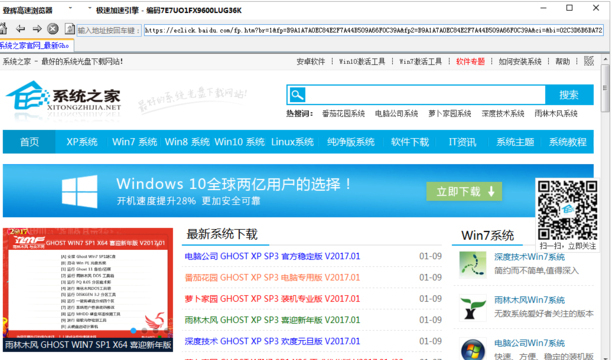Click the 最新系统下载 section heading
612x360 pixels.
(222, 234)
